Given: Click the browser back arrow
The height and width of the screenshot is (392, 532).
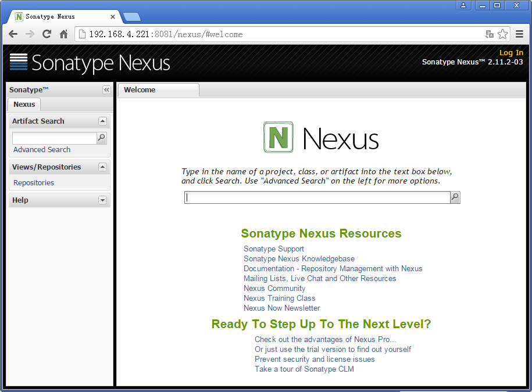Looking at the screenshot, I should click(13, 34).
